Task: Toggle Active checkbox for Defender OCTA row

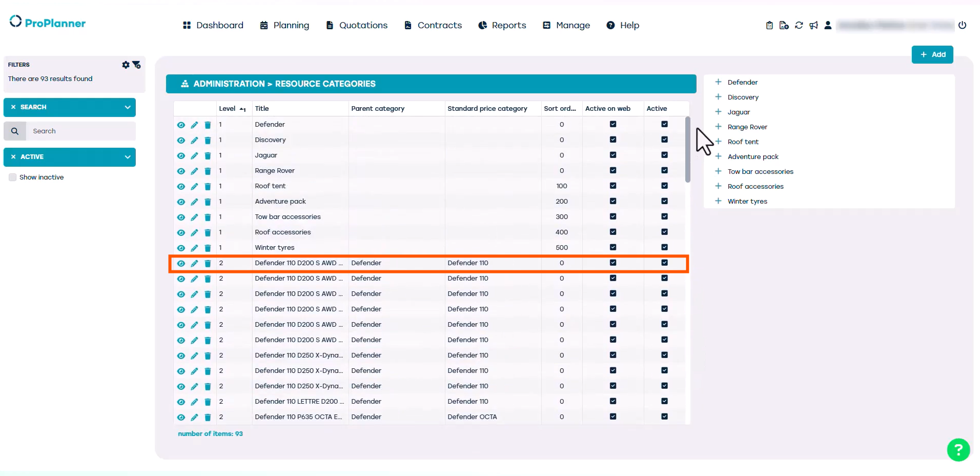Action: 664,417
